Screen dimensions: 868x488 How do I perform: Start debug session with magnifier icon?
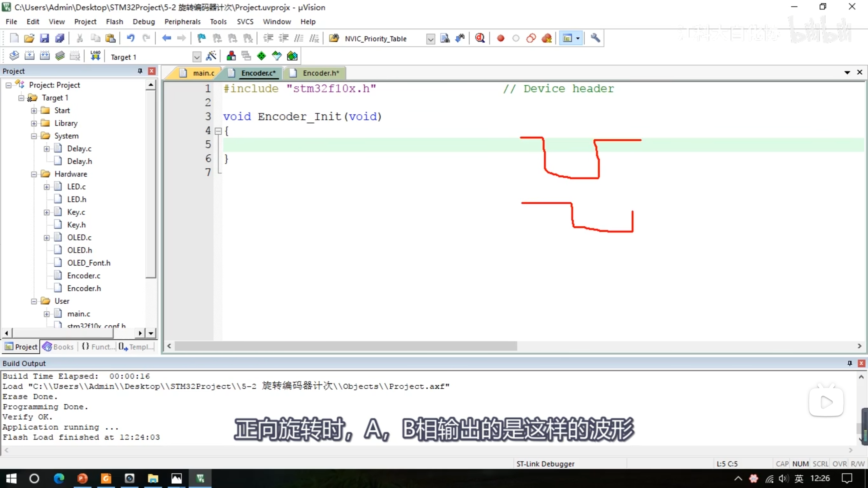pos(480,38)
